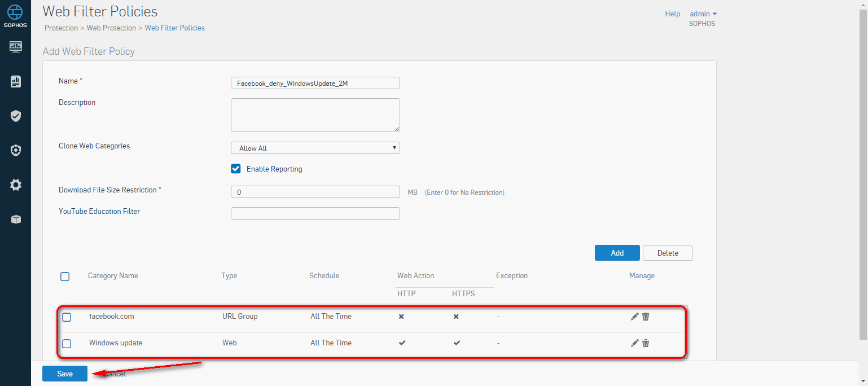Open the hexagon shield sidebar icon
The image size is (868, 386).
tap(16, 151)
